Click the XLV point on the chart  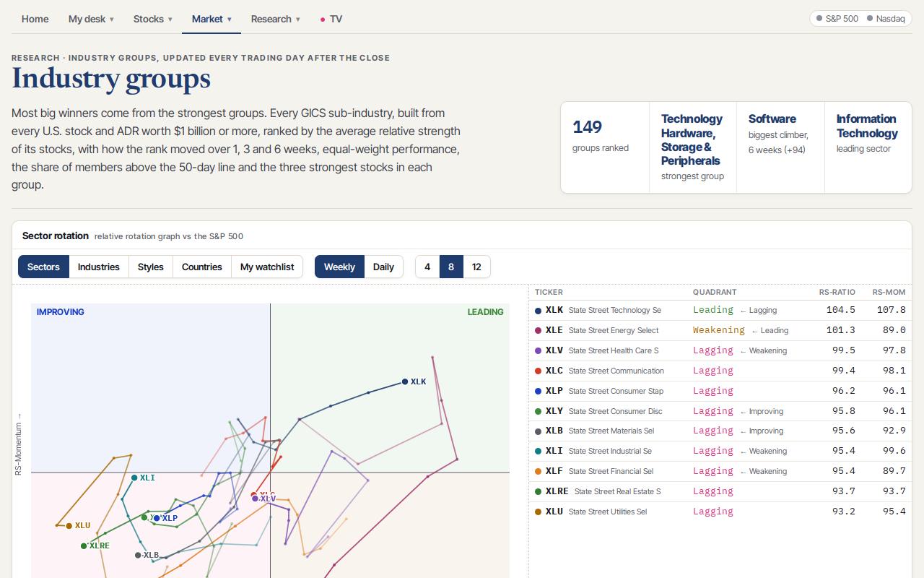tap(255, 499)
